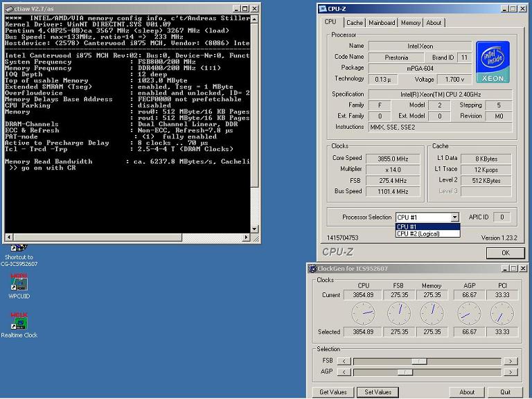Switch to the Mainboard tab
Viewport: 532px width, 399px height.
coord(382,23)
